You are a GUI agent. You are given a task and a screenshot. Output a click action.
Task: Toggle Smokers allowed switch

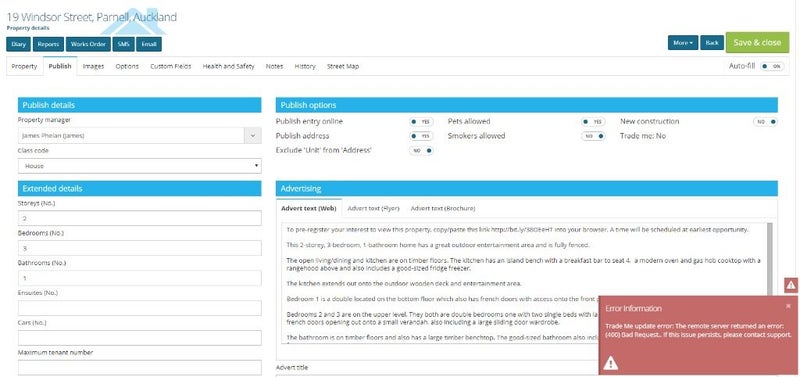point(593,136)
